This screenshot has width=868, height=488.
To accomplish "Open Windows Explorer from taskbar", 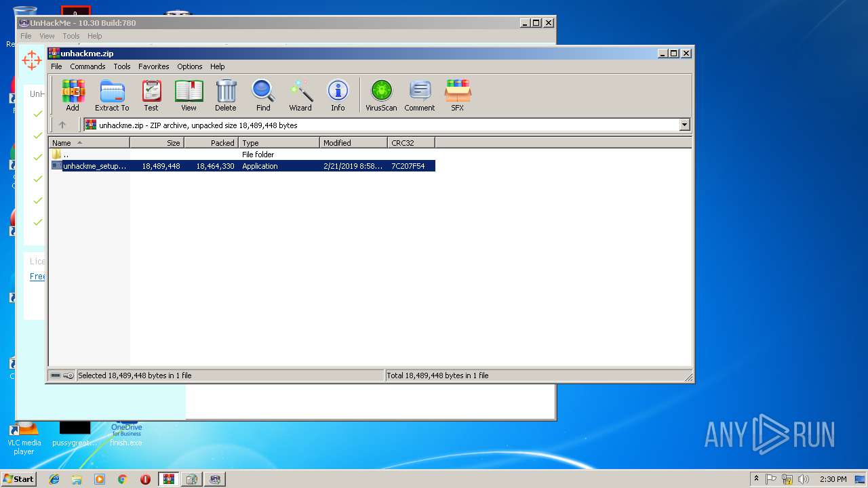I will [77, 479].
